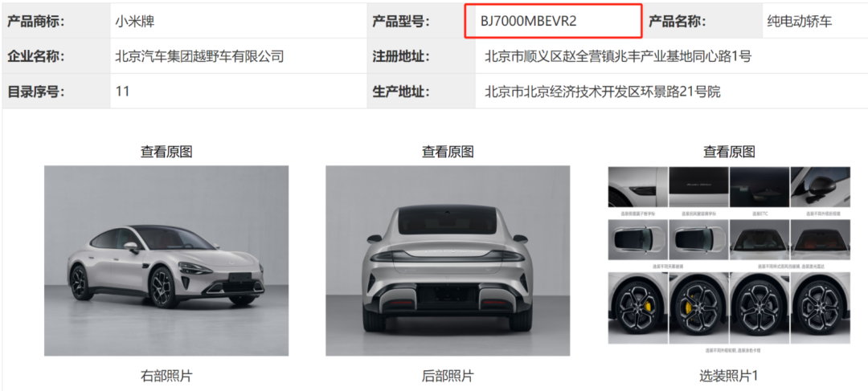
Task: Click the 后部照片 caption
Action: point(448,377)
